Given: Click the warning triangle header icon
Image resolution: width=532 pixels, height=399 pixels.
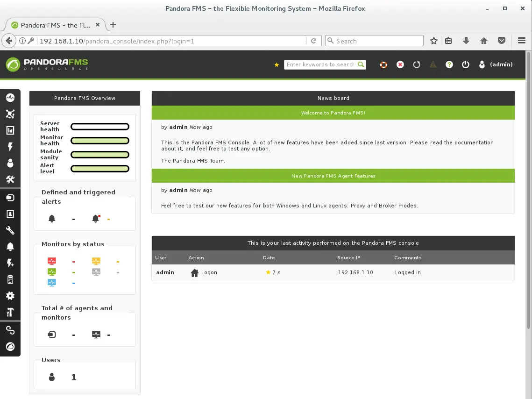Looking at the screenshot, I should click(433, 64).
